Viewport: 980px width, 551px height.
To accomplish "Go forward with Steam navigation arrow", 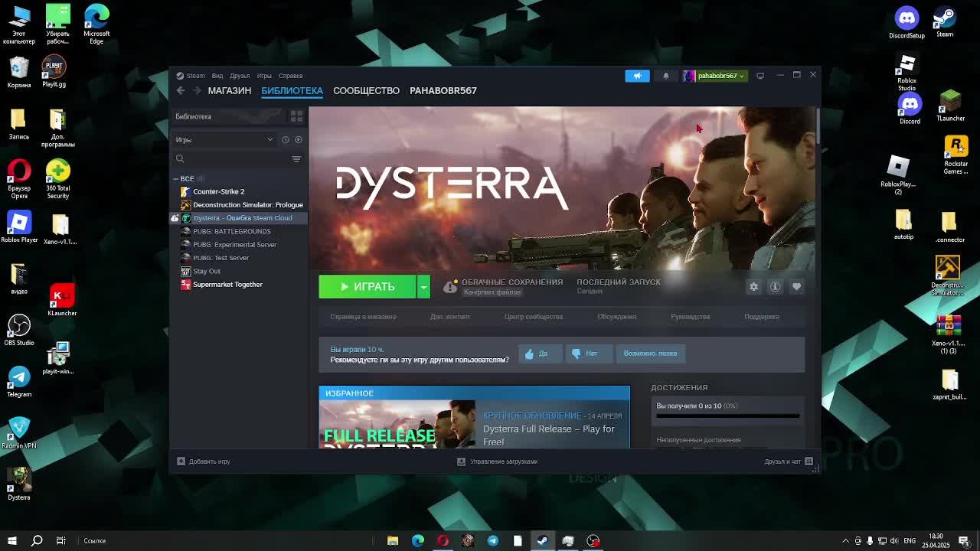I will pyautogui.click(x=197, y=90).
